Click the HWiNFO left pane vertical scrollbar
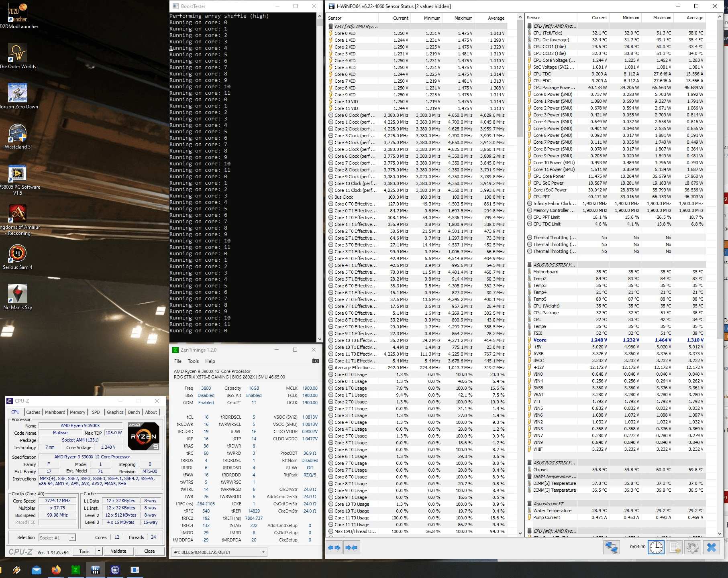 [x=520, y=275]
